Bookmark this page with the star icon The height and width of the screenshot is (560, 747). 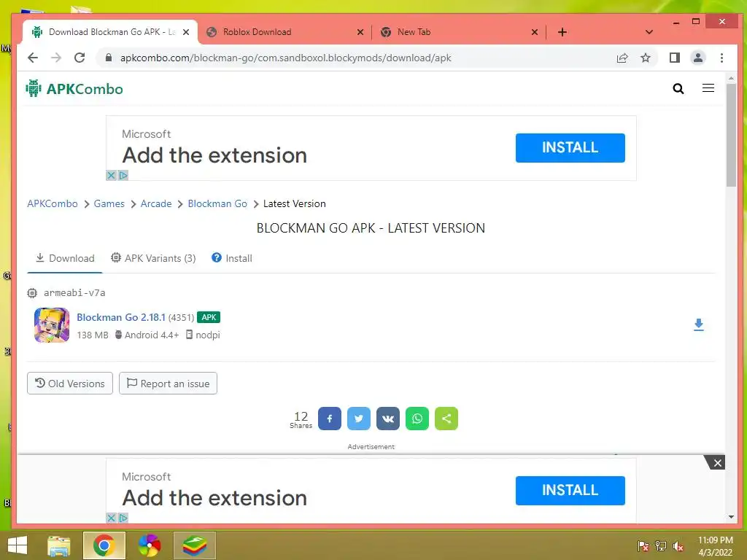coord(645,58)
